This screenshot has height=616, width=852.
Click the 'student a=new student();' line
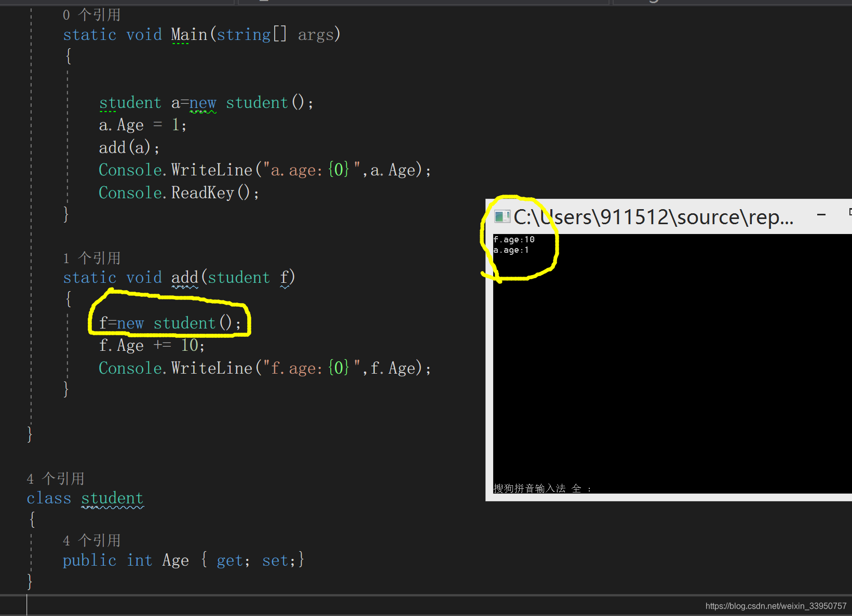coord(206,103)
